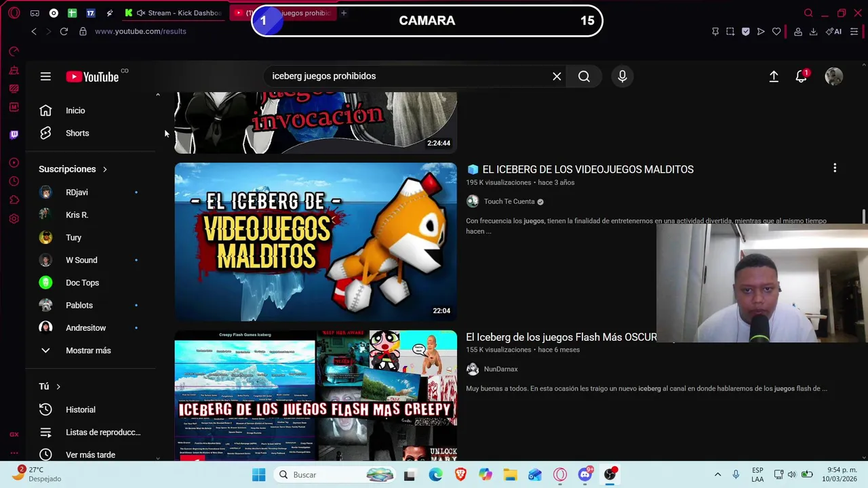
Task: Open the Touch Te Cuenta channel link
Action: (509, 201)
